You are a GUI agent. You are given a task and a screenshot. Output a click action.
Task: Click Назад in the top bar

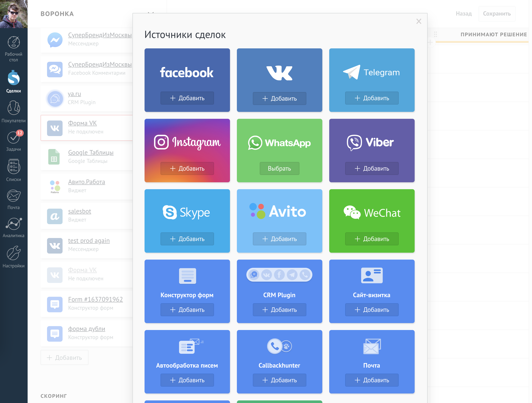coord(464,14)
